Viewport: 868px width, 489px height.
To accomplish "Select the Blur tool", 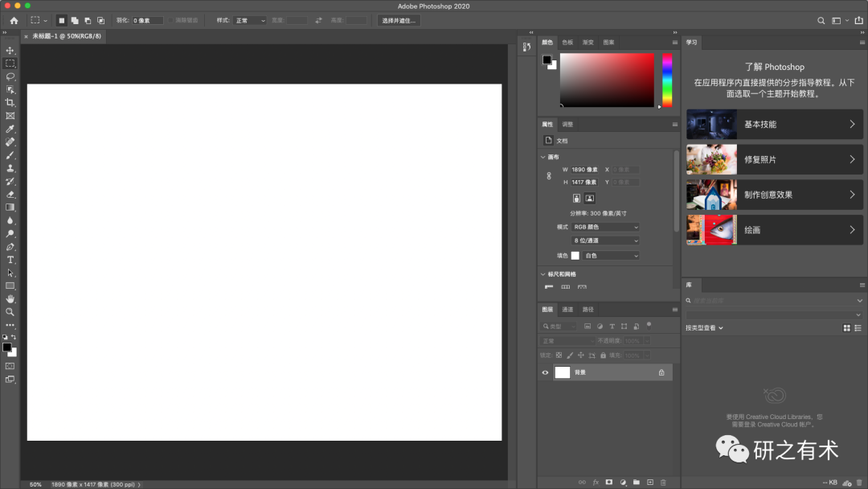I will pyautogui.click(x=10, y=220).
